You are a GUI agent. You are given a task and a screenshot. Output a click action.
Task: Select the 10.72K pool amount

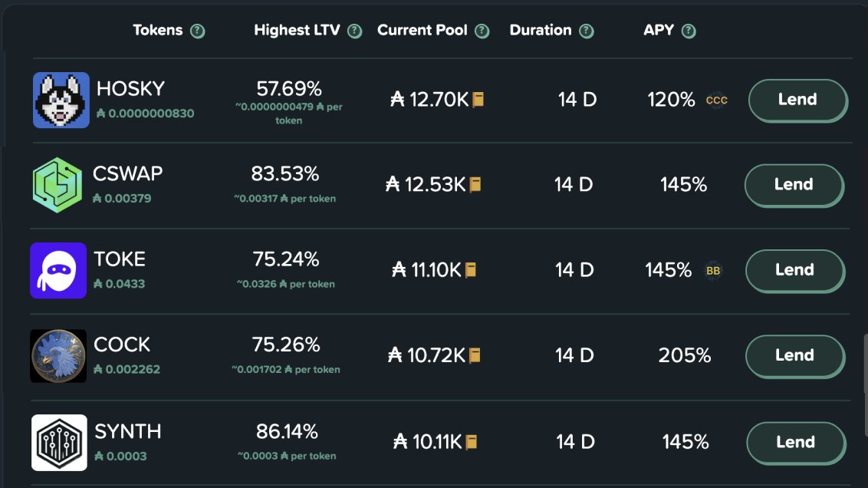tap(427, 355)
